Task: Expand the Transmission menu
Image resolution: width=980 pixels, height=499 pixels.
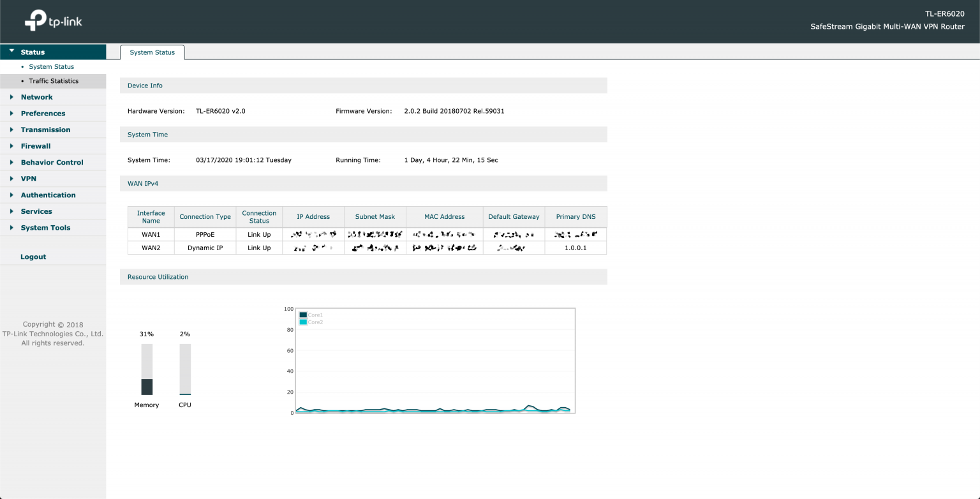Action: [x=53, y=130]
